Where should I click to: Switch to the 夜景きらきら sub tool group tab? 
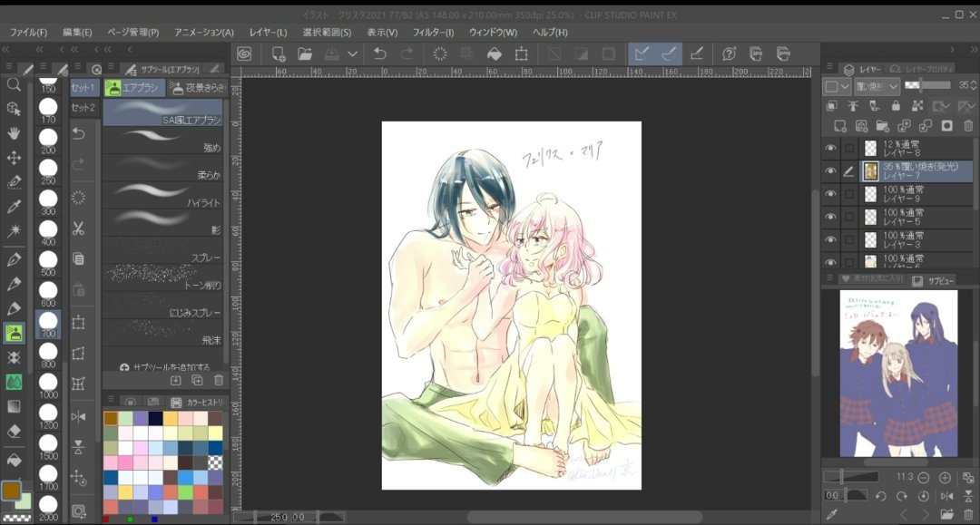point(198,88)
